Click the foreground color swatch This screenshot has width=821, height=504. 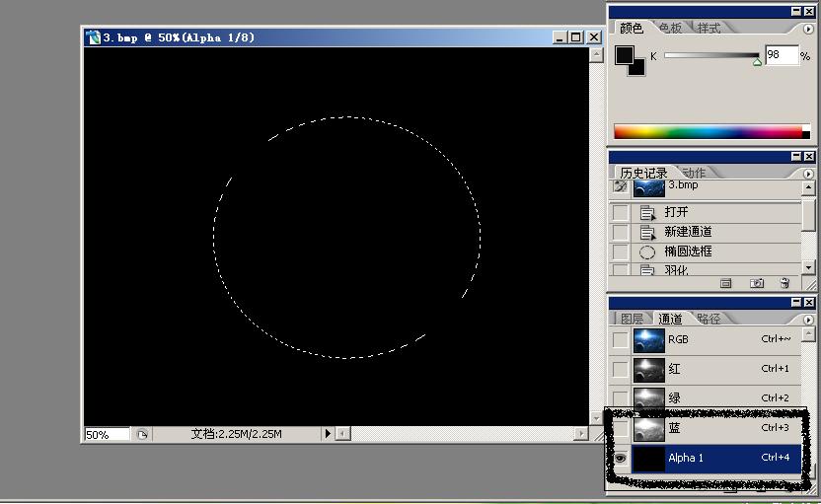point(624,55)
